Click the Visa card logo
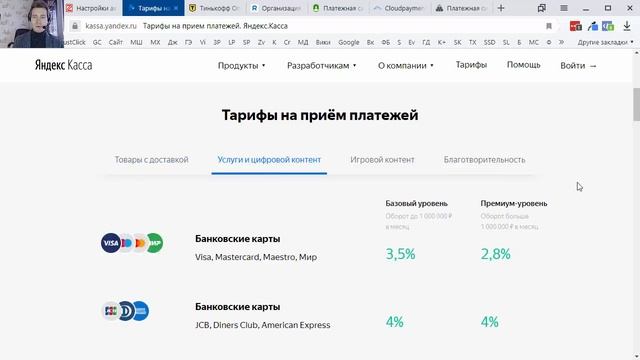The image size is (640, 360). (110, 243)
